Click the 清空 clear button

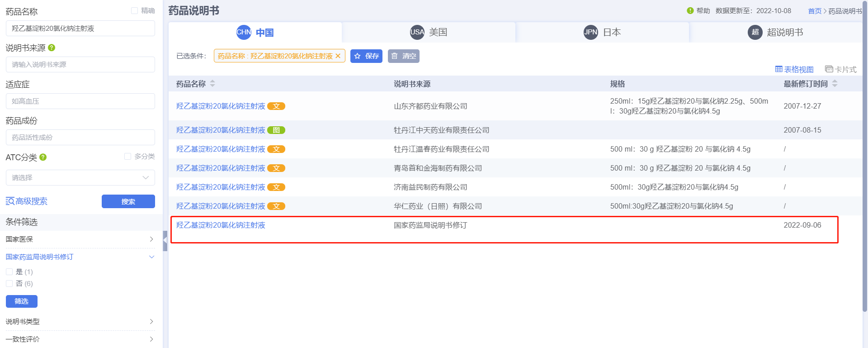(404, 56)
